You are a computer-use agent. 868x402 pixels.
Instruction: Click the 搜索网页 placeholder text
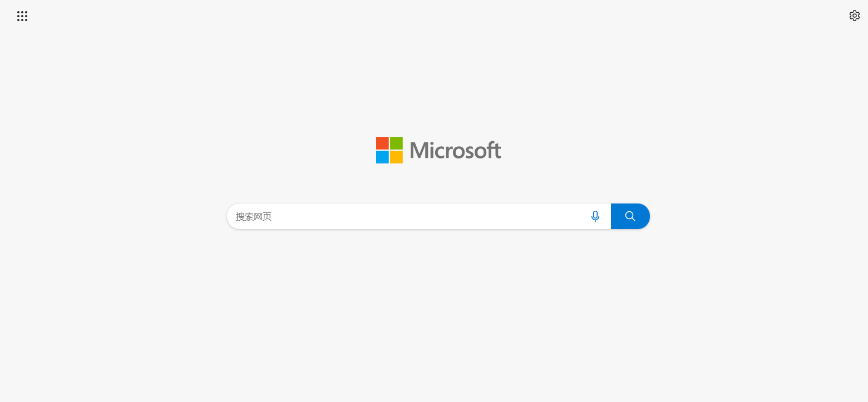254,216
